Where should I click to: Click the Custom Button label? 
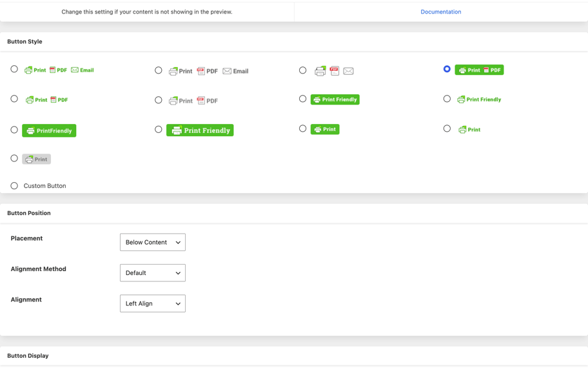coord(44,186)
